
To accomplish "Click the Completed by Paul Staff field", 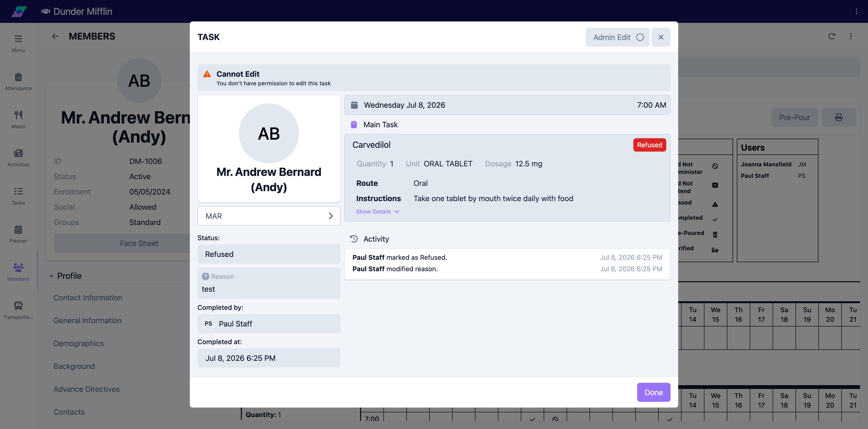I will point(269,324).
